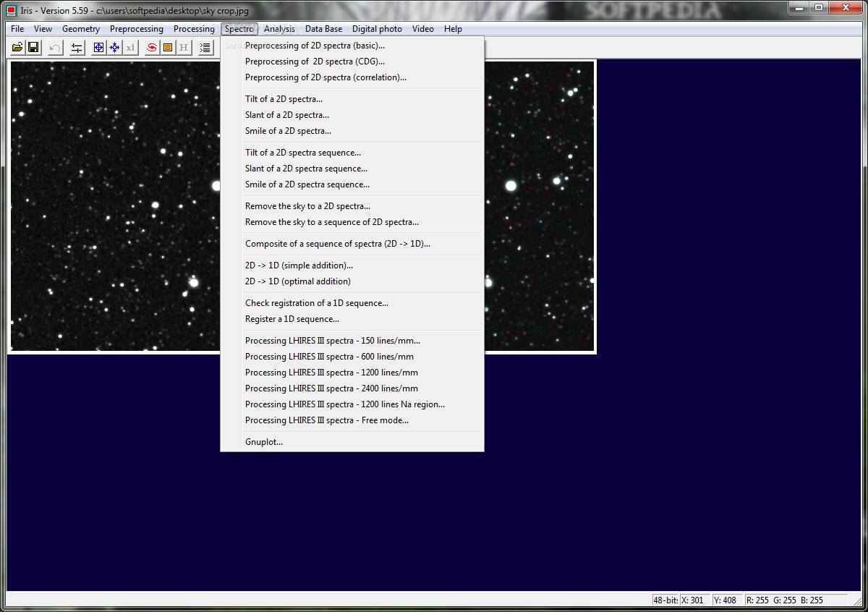Choose Preprocessing of 2D spectra (basic)
Image resolution: width=868 pixels, height=612 pixels.
pyautogui.click(x=352, y=46)
